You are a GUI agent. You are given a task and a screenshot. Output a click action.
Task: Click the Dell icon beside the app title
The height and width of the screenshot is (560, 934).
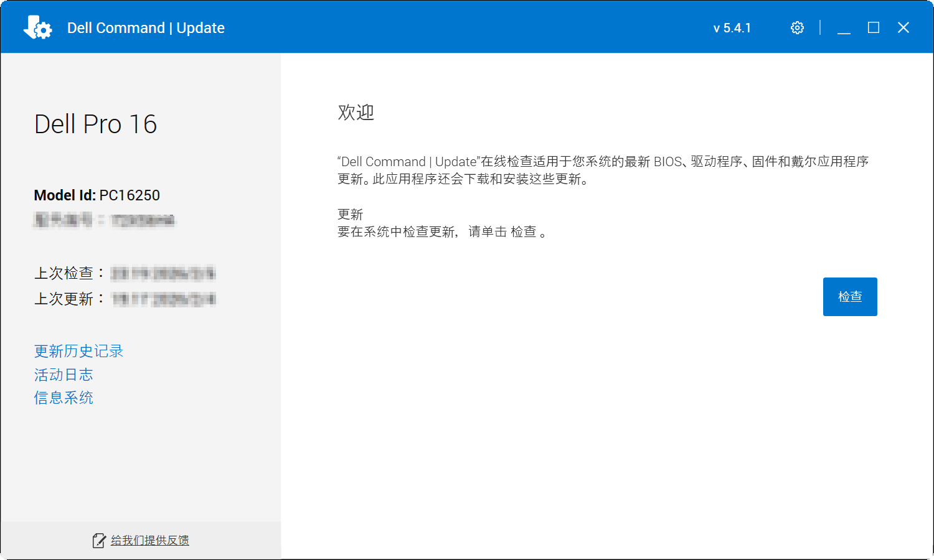click(37, 27)
